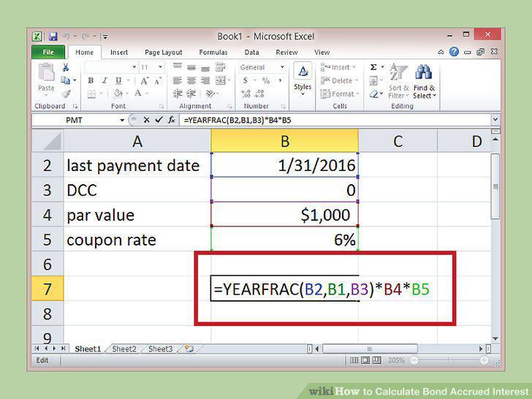
Task: Click the Accounting dollar format icon
Action: click(246, 80)
